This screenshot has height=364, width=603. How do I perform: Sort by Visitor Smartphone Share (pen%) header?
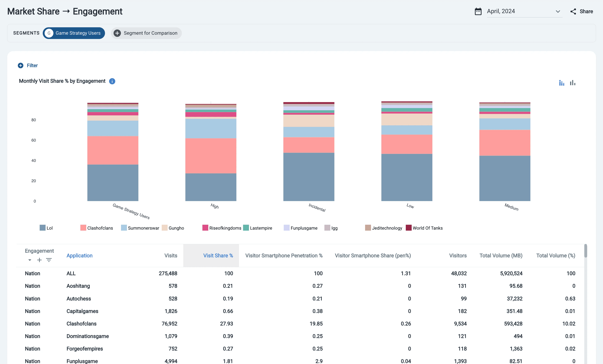(x=373, y=255)
